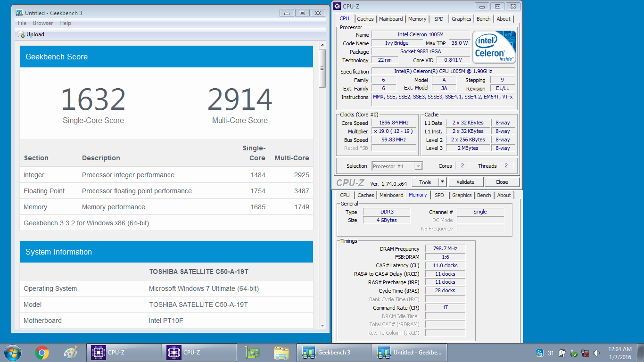Viewport: 644px width, 362px height.
Task: Select Caches tab in CPU-Z timings window
Action: tap(365, 195)
